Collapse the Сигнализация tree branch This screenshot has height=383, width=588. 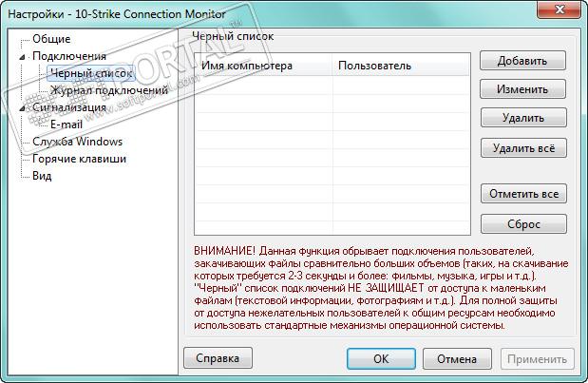23,108
